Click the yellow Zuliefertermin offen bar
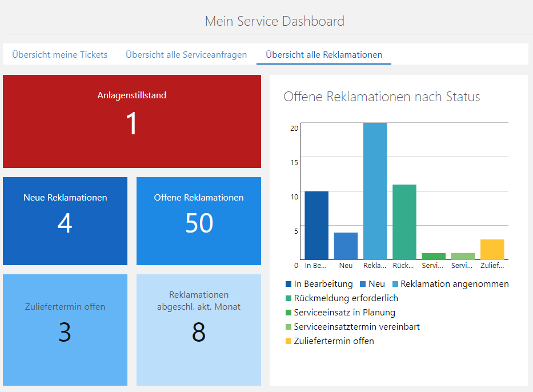The height and width of the screenshot is (392, 533). (492, 250)
